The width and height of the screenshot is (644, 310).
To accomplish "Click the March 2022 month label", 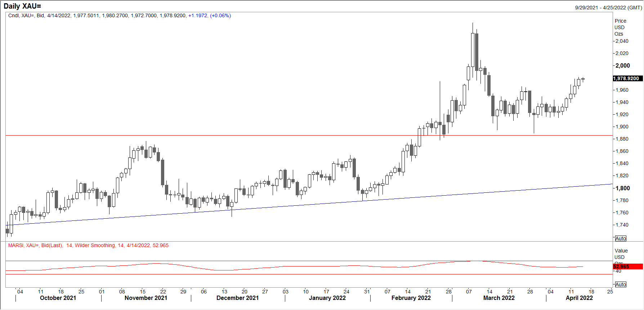I will [x=499, y=298].
